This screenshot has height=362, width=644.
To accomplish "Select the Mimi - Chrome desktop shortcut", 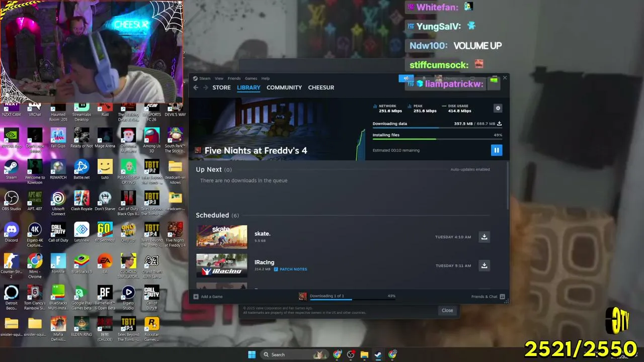I will (35, 266).
